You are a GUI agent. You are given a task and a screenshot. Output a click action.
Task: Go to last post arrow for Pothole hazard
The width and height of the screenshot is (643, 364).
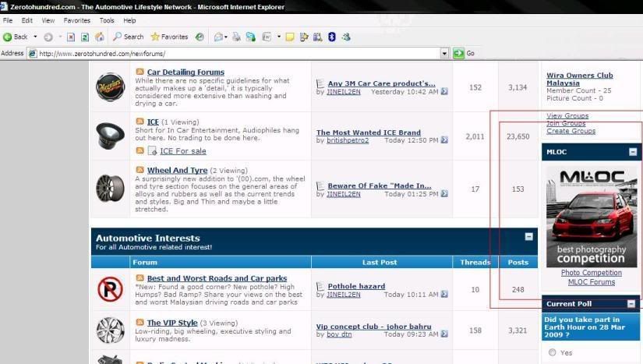[x=444, y=295]
